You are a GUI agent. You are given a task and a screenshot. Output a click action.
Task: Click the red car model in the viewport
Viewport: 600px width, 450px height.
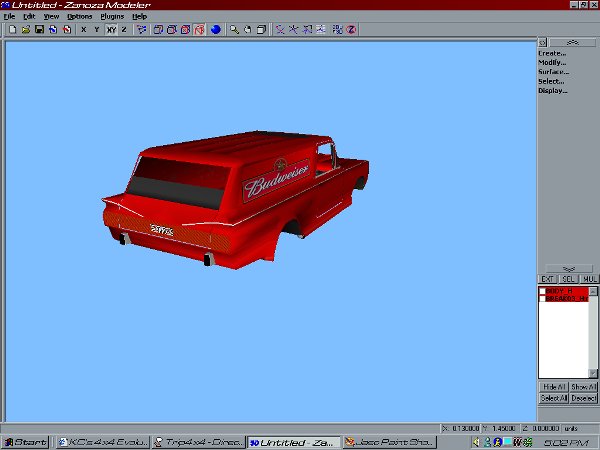[x=235, y=199]
